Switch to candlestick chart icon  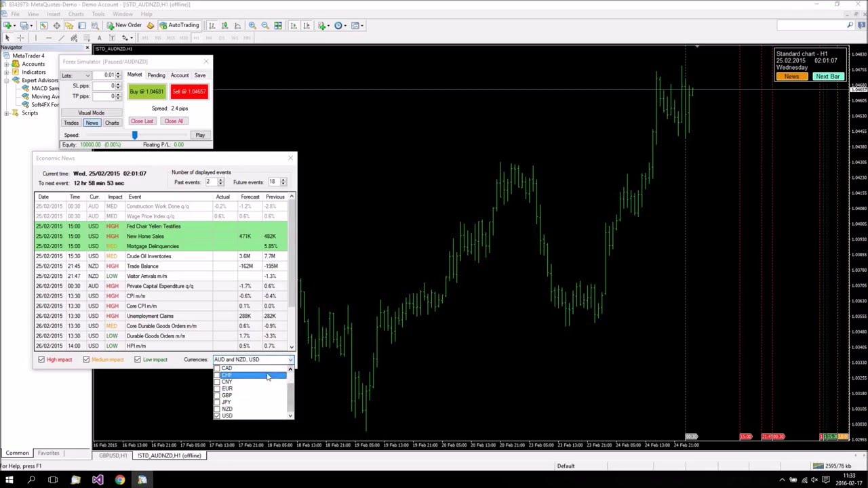(224, 25)
